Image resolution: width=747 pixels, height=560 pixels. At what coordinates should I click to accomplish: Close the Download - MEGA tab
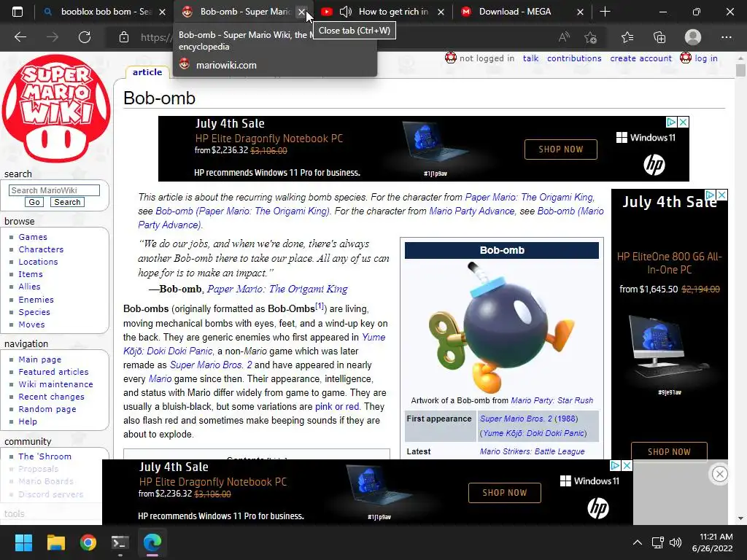(580, 12)
